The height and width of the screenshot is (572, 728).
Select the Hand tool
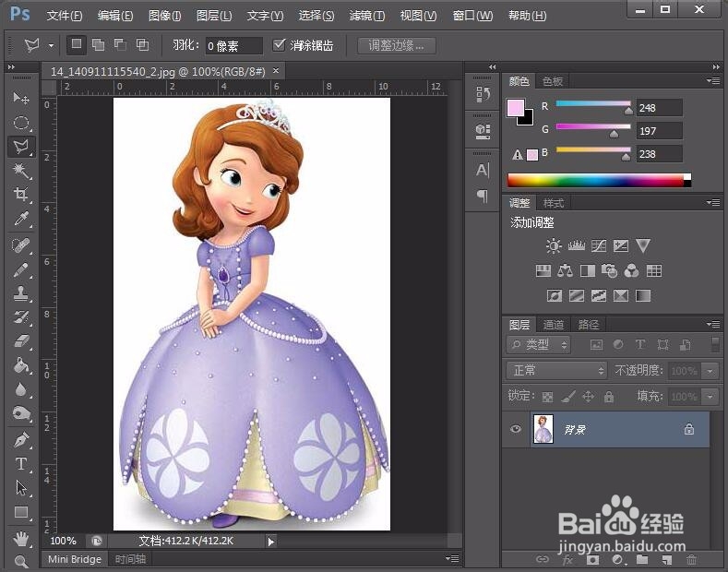(21, 539)
